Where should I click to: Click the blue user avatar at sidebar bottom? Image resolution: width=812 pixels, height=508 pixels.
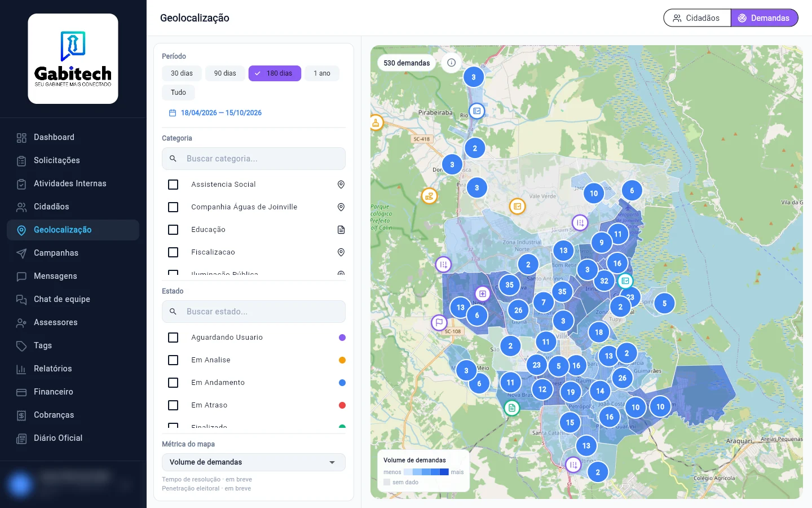20,484
